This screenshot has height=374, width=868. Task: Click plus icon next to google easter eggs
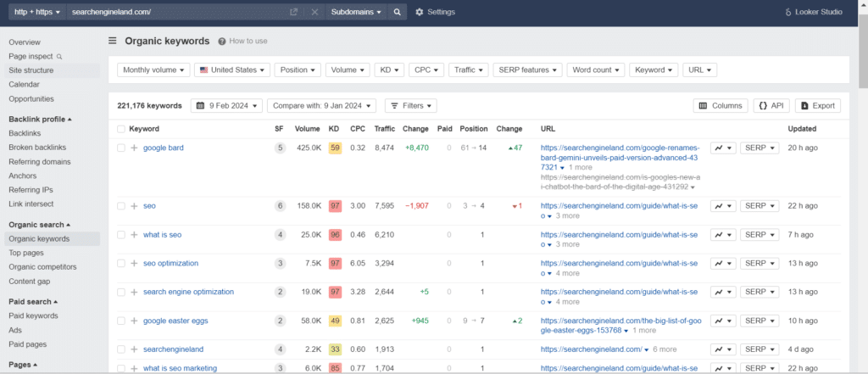point(134,321)
